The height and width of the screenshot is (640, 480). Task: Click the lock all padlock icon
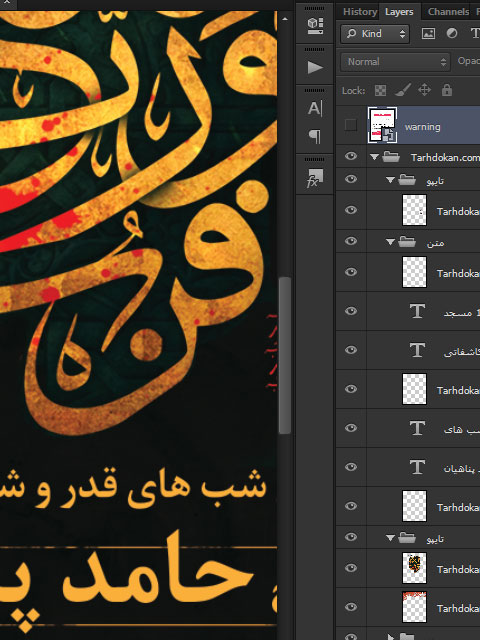(447, 90)
